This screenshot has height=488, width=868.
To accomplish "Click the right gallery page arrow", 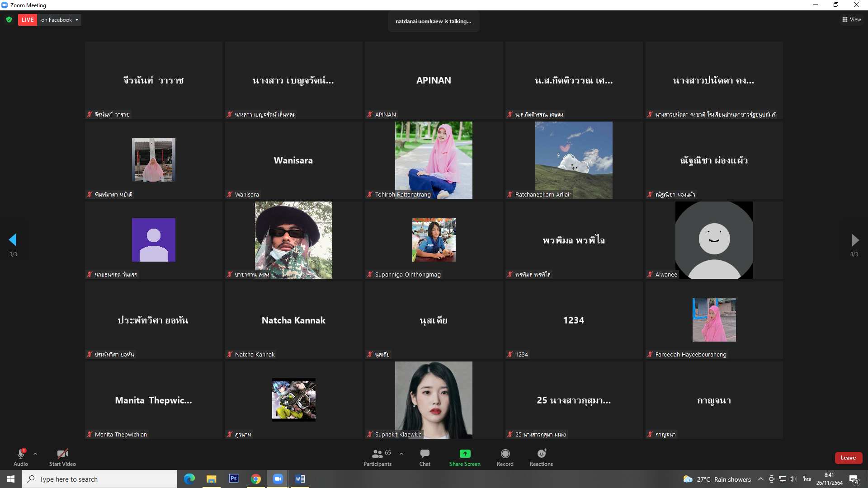I will (854, 240).
